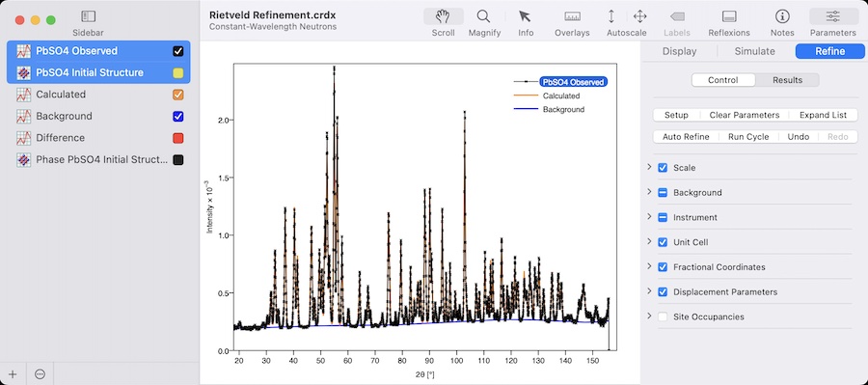The width and height of the screenshot is (868, 385).
Task: Expand the Fractional Coordinates group
Action: click(x=649, y=266)
